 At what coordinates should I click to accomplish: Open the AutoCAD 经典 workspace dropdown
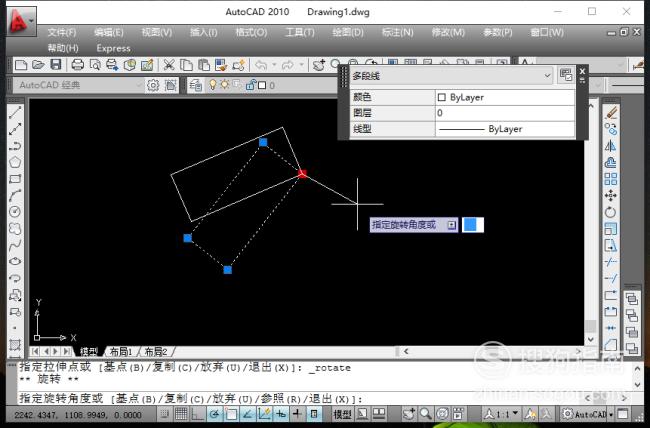point(139,85)
